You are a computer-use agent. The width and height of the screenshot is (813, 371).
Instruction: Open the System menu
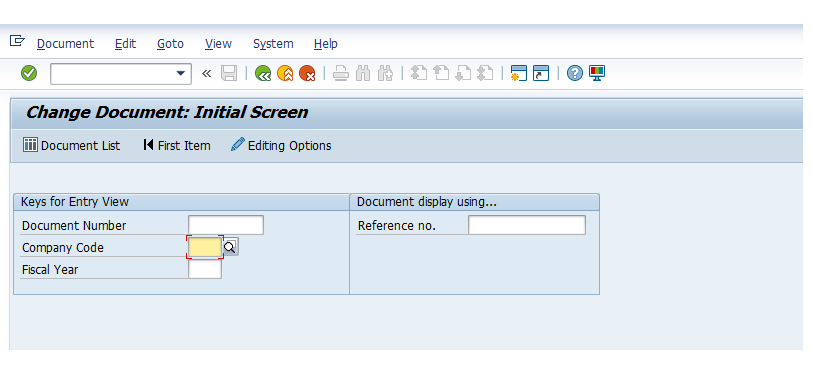[273, 44]
